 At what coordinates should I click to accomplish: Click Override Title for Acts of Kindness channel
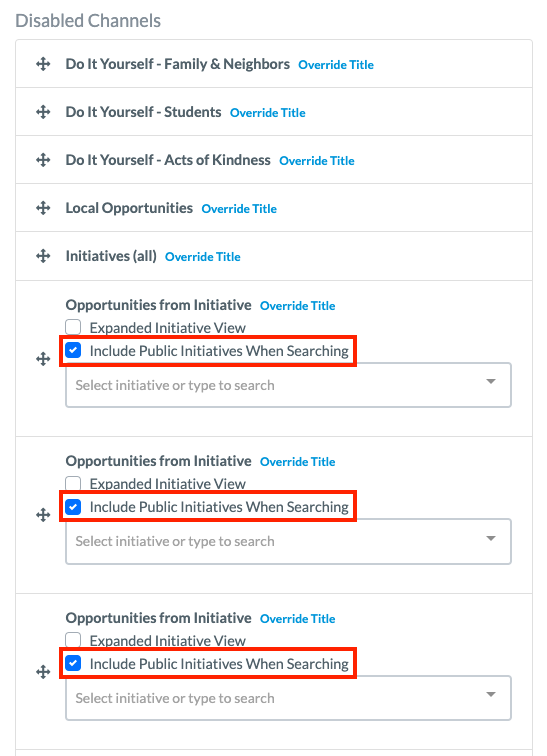pos(317,161)
